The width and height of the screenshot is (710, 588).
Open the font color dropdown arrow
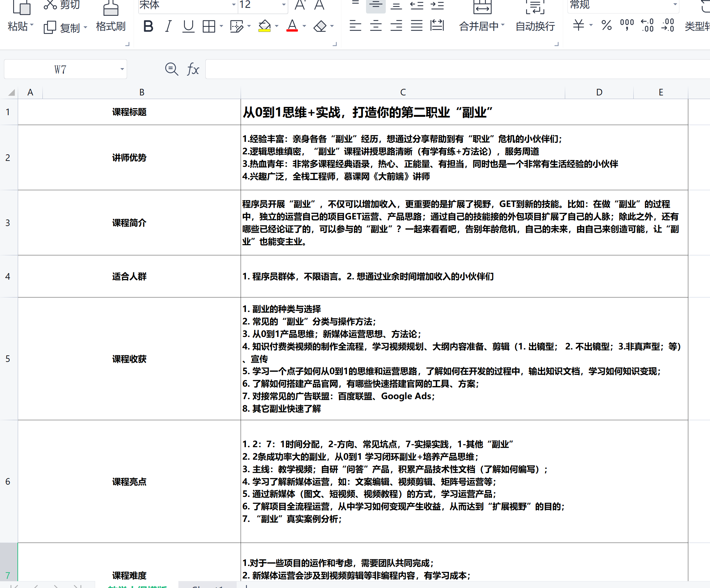pyautogui.click(x=304, y=26)
